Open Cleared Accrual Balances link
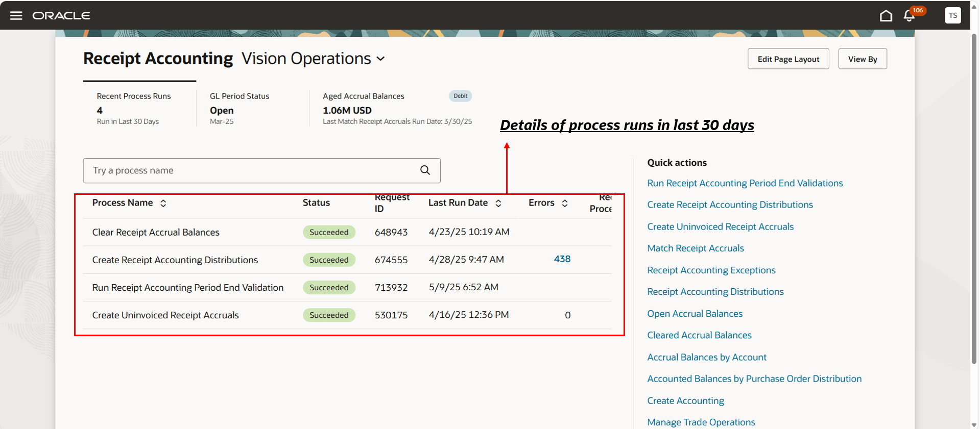 pos(700,335)
